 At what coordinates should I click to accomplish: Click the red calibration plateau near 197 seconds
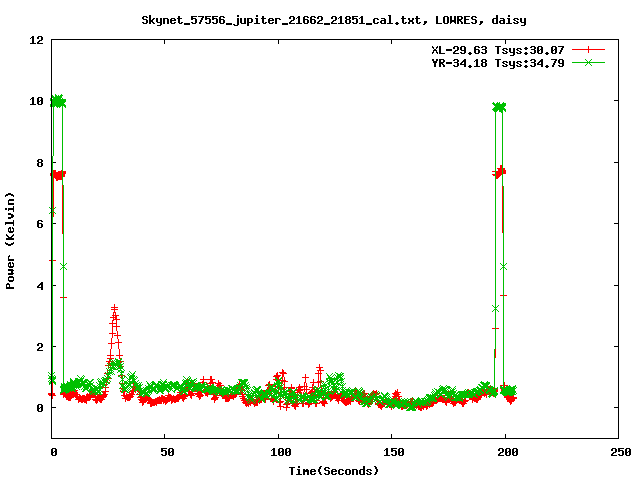click(x=499, y=172)
